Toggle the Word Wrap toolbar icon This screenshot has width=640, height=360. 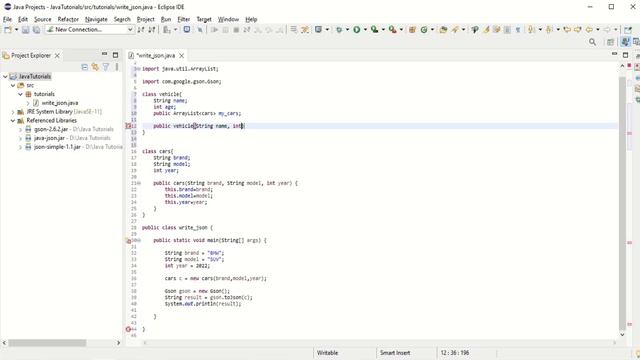[x=496, y=30]
